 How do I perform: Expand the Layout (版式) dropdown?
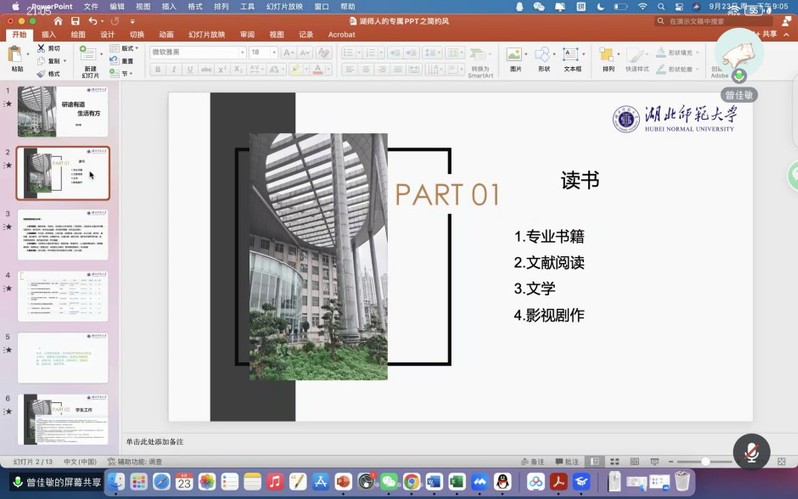(128, 48)
